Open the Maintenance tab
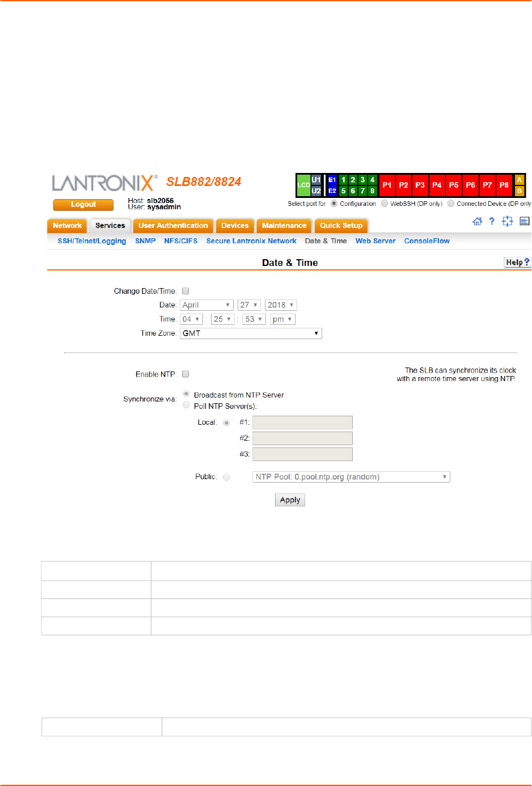This screenshot has height=786, width=532. coord(284,226)
